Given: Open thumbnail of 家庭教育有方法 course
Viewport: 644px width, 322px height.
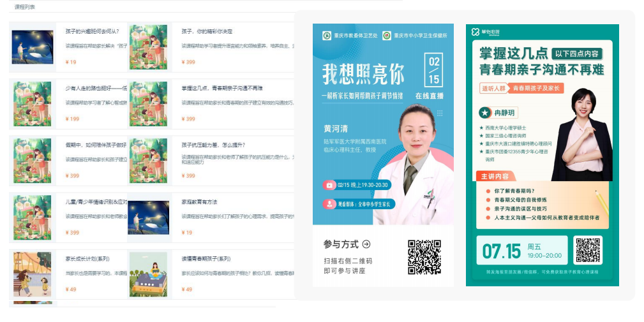Looking at the screenshot, I should 148,217.
